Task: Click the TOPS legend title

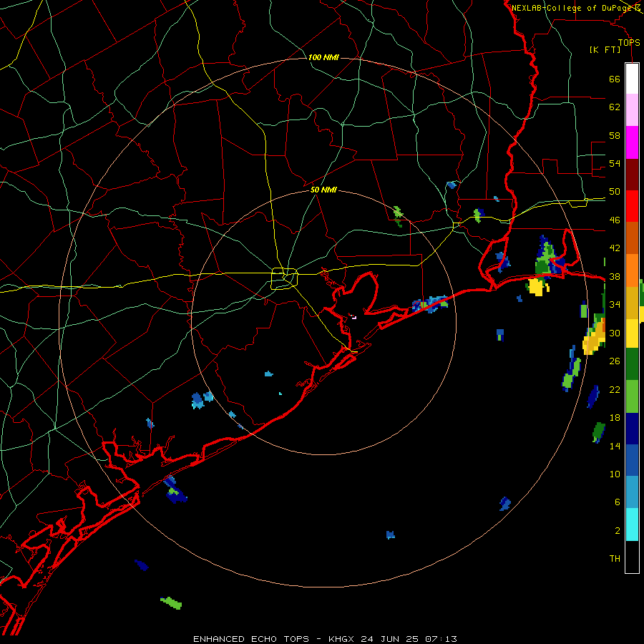Action: 629,42
